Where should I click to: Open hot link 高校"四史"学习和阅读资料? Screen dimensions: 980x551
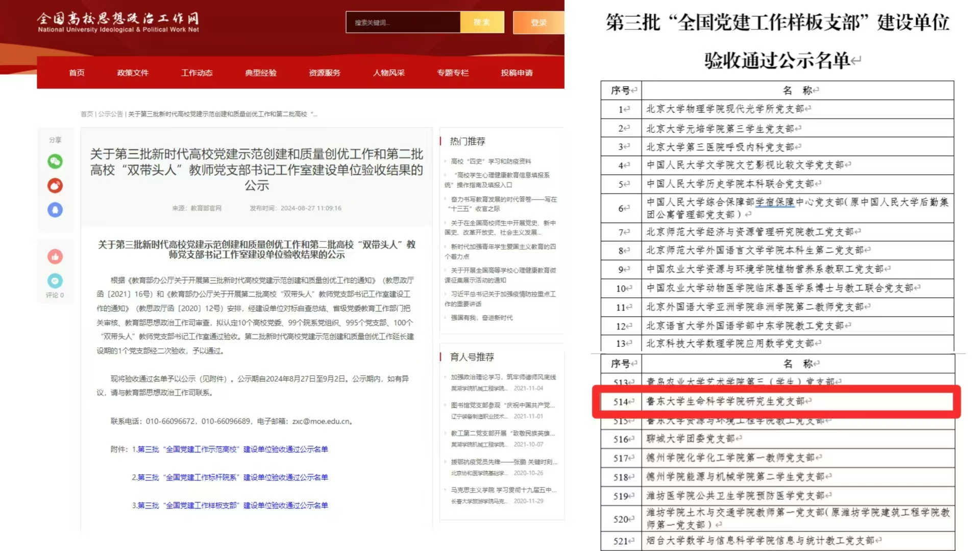491,161
